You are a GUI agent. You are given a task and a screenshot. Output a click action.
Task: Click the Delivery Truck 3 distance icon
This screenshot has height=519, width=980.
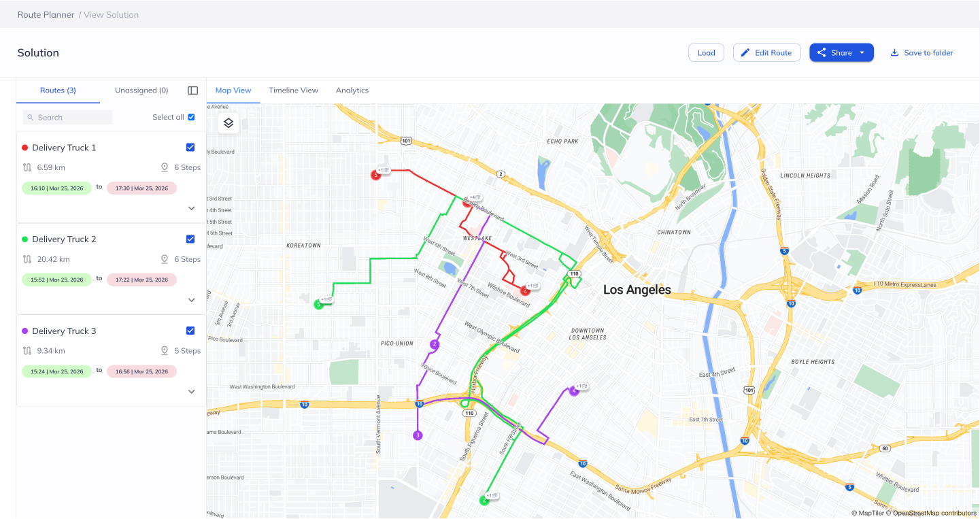pos(27,351)
